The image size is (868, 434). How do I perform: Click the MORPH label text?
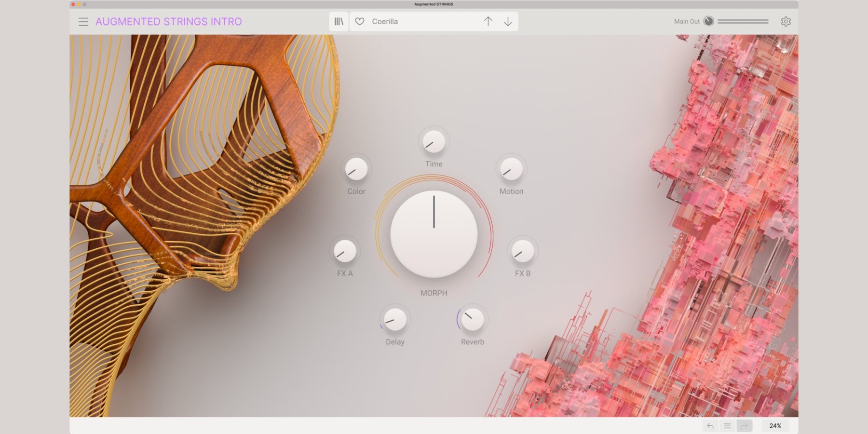(434, 293)
